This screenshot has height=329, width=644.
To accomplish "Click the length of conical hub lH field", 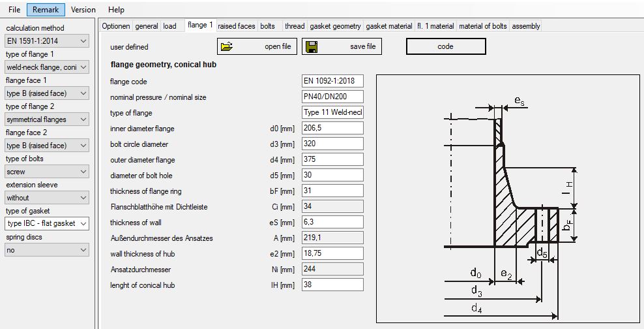I will coord(332,284).
